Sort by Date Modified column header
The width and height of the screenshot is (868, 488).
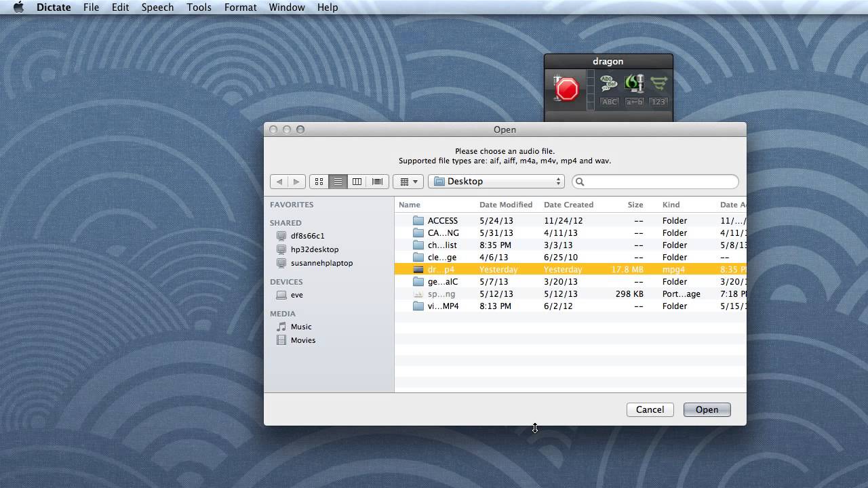pos(507,205)
